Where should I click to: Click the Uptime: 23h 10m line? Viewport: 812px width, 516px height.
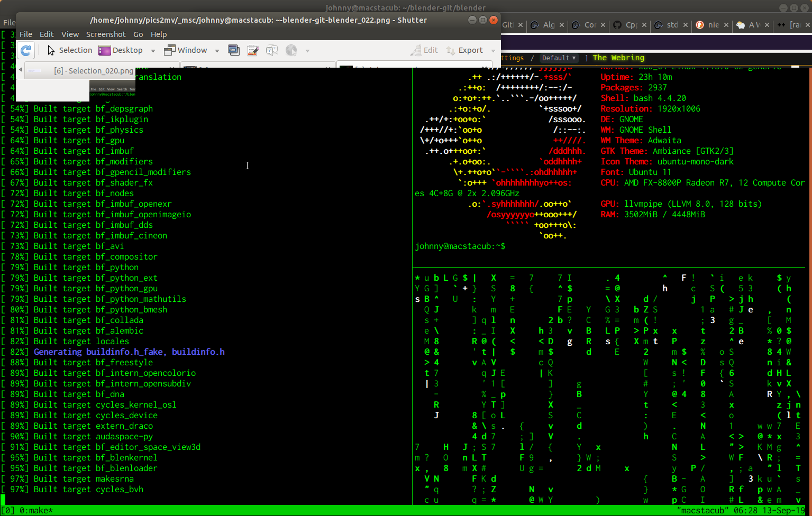636,77
